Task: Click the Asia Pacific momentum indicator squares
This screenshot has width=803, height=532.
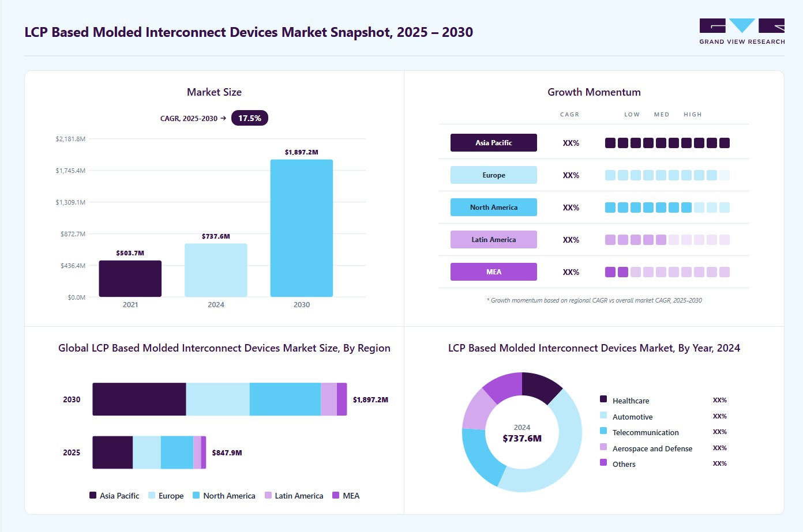Action: coord(667,143)
